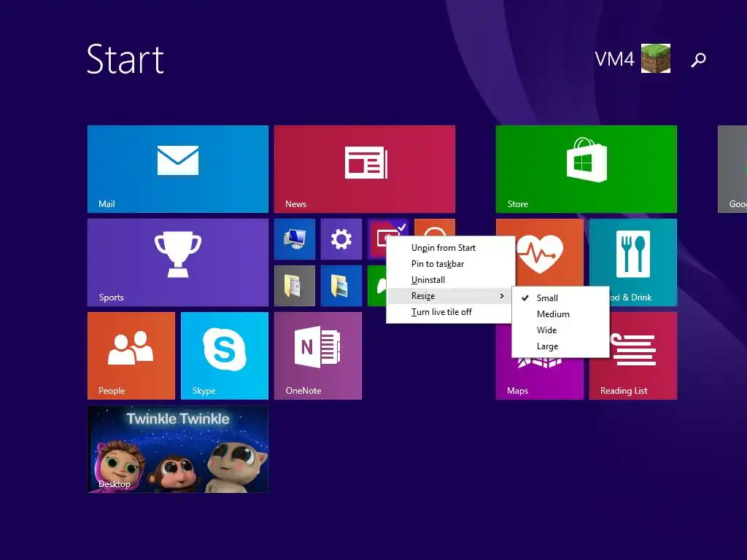Open the Sports tile
Viewport: 747px width, 560px height.
tap(178, 262)
